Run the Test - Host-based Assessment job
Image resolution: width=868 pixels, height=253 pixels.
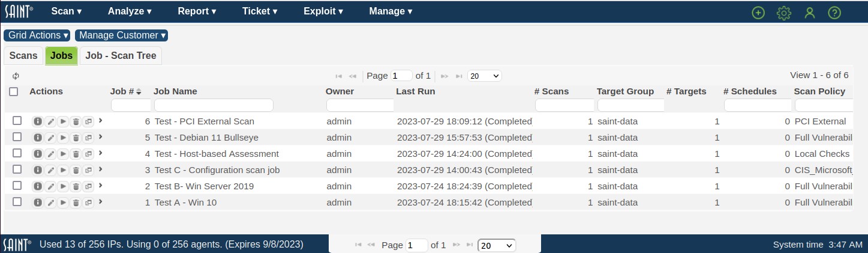pos(63,154)
